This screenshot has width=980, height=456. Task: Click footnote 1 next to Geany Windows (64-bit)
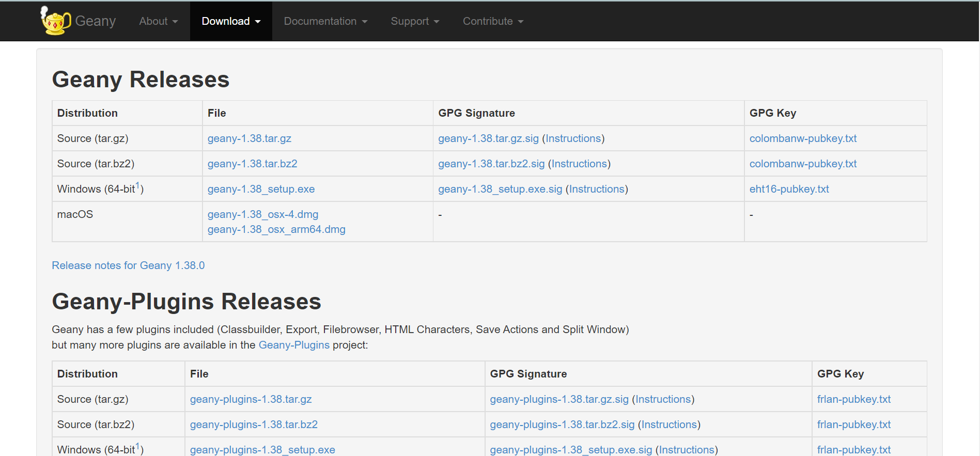click(137, 185)
